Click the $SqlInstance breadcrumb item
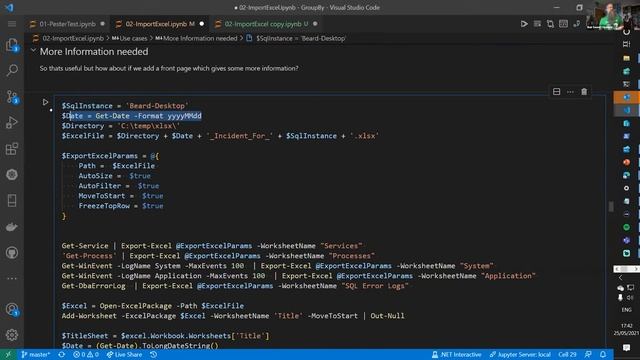The image size is (640, 360). 300,38
